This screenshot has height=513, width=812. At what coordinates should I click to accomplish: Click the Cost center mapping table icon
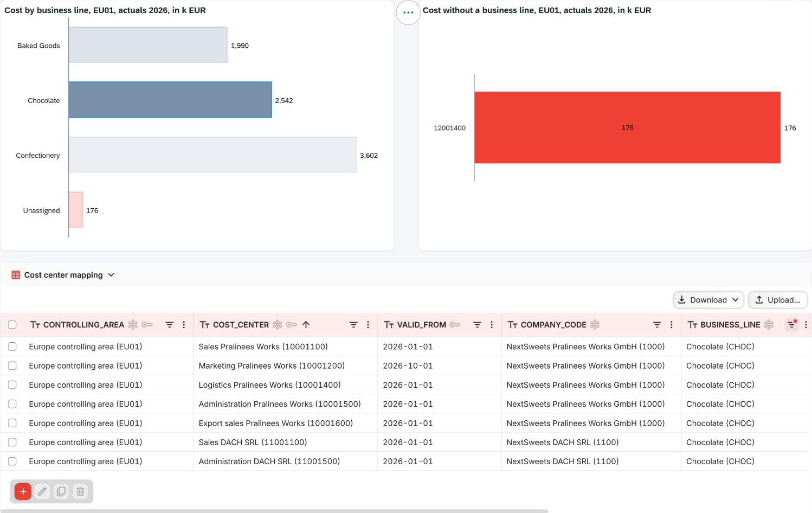point(16,275)
